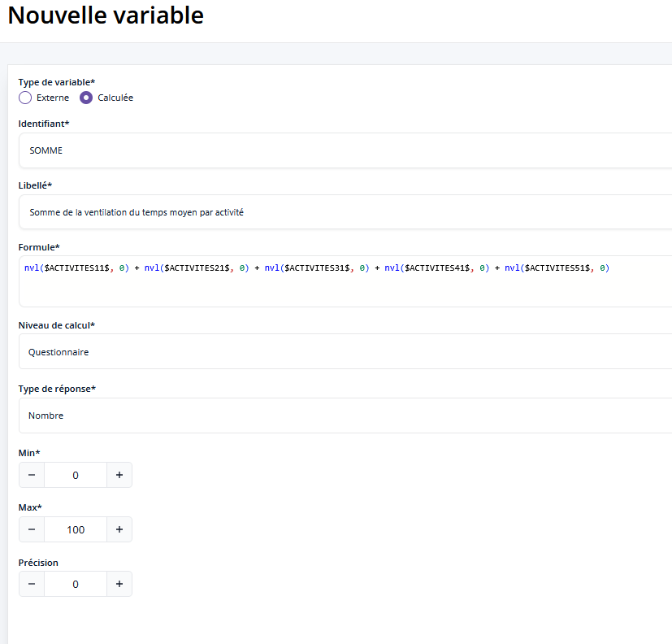This screenshot has width=672, height=644.
Task: Select the Externe variable type
Action: pos(25,98)
